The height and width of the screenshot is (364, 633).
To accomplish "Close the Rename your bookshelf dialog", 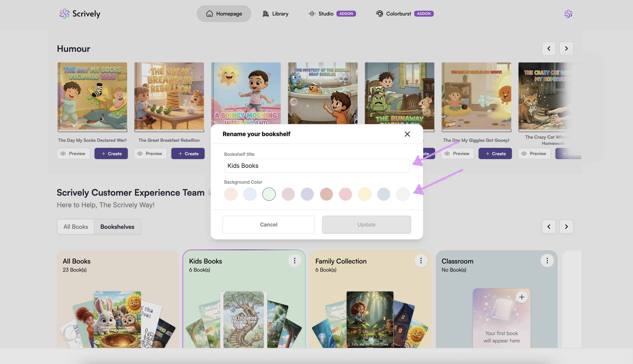I will [x=407, y=134].
